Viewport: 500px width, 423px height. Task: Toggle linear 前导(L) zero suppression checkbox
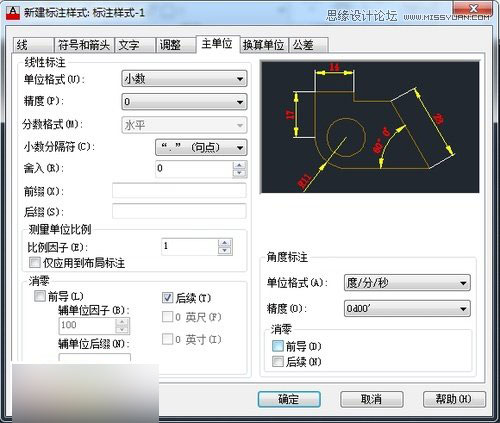(x=40, y=296)
